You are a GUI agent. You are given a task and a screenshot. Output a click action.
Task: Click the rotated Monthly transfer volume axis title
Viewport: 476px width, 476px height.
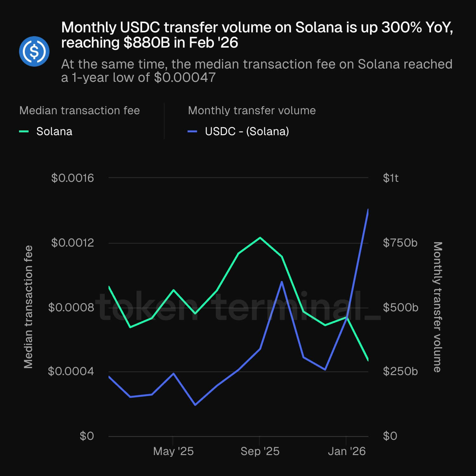click(438, 307)
